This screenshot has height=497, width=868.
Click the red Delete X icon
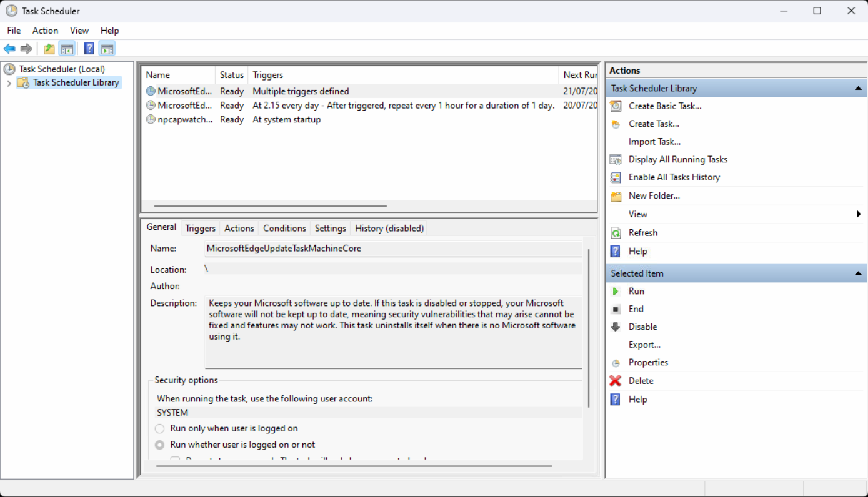616,381
